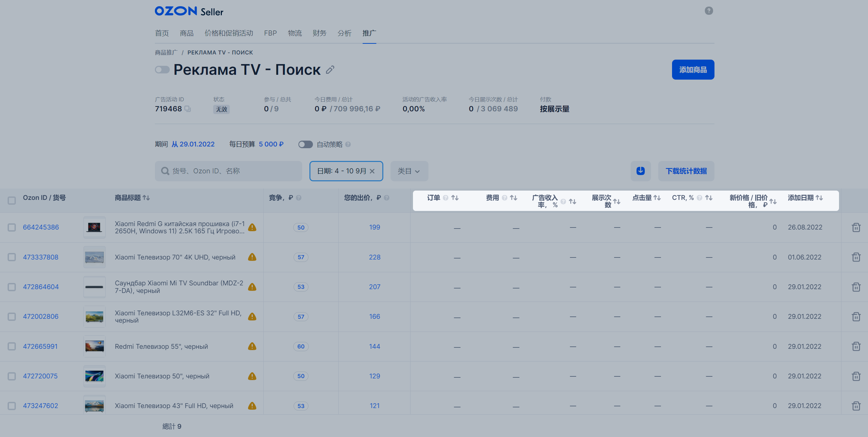Delete row 472665991 with trash icon
The height and width of the screenshot is (437, 868).
(856, 346)
